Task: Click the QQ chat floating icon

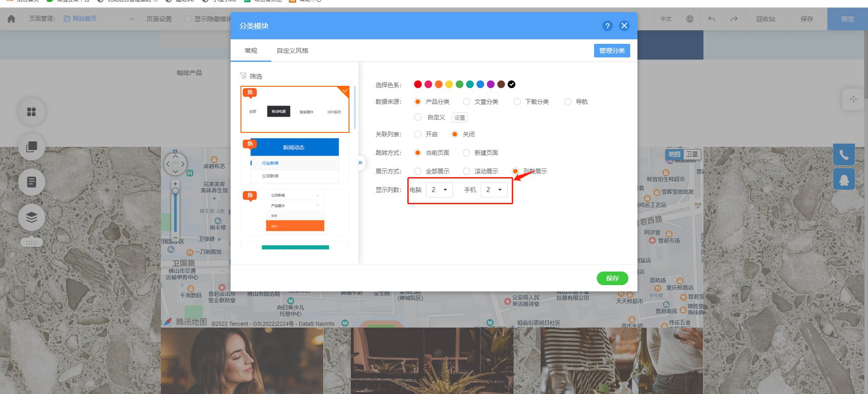Action: (844, 179)
